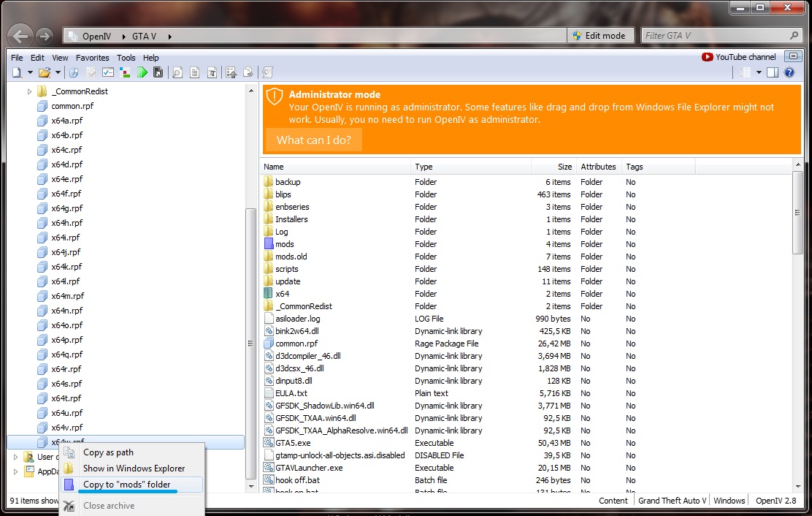Image resolution: width=812 pixels, height=516 pixels.
Task: Click the x64 folder teal icon
Action: 268,293
